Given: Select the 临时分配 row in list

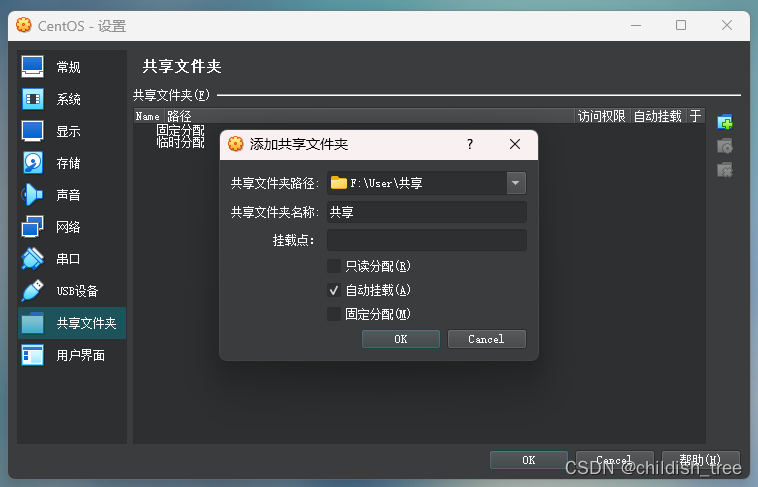Looking at the screenshot, I should [180, 142].
